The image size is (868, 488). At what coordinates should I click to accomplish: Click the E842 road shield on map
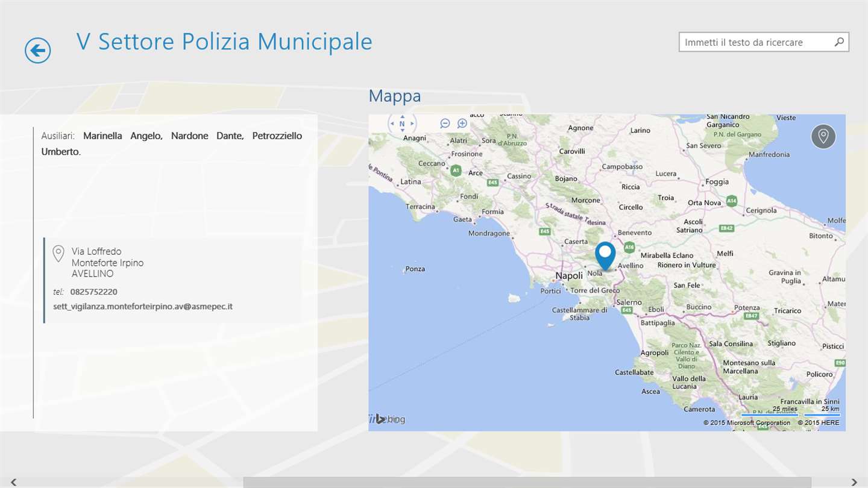726,228
